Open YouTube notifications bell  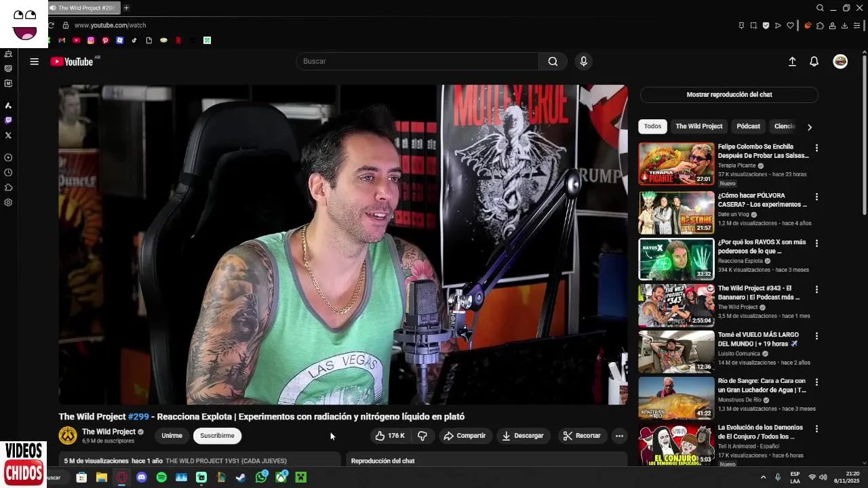[x=814, y=61]
